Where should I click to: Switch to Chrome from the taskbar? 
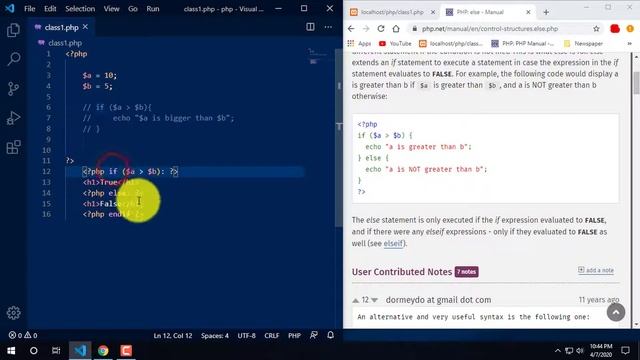point(103,351)
